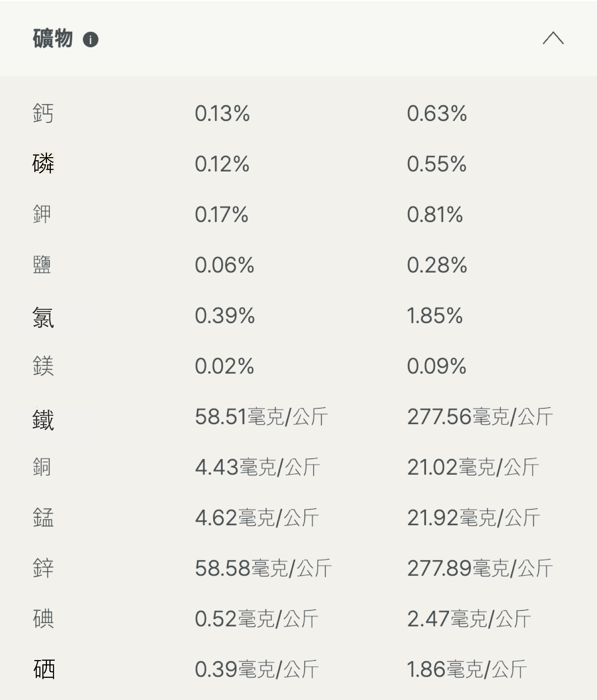Click the 鎂 mineral label

[x=43, y=366]
